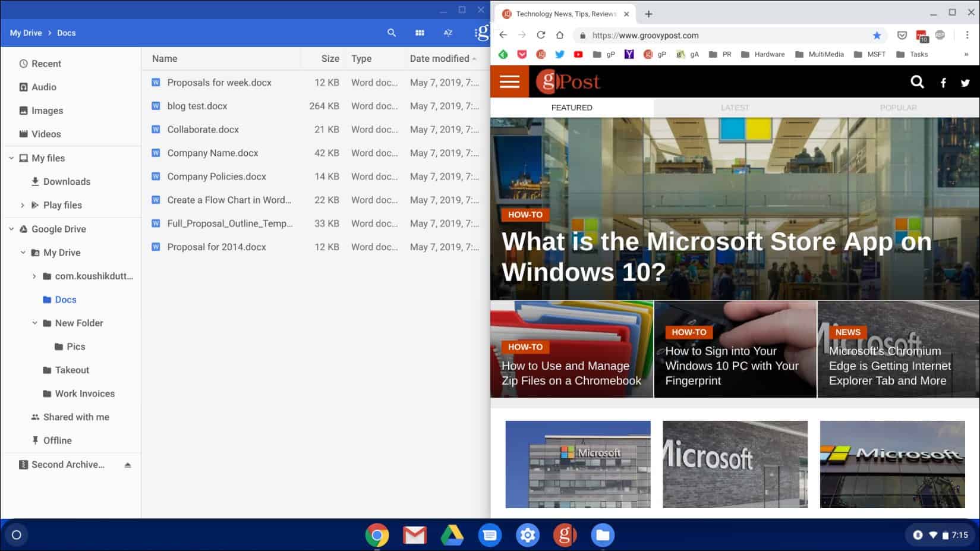980x551 pixels.
Task: Sort files by Date modified column
Action: (x=439, y=59)
